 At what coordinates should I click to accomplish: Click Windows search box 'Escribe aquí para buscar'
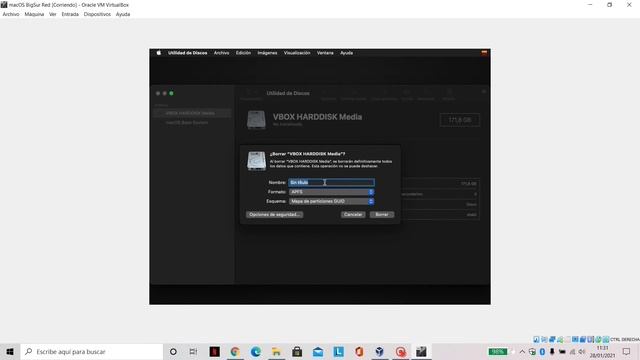point(91,351)
